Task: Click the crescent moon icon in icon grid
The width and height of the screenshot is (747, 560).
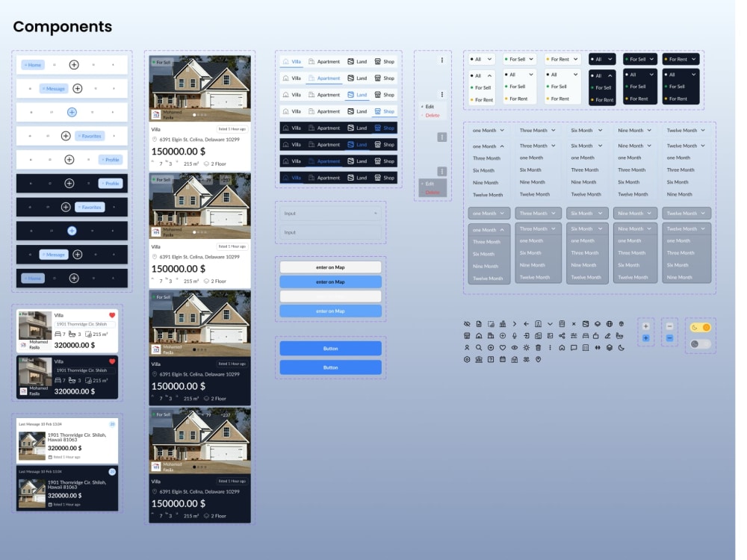Action: (x=622, y=348)
